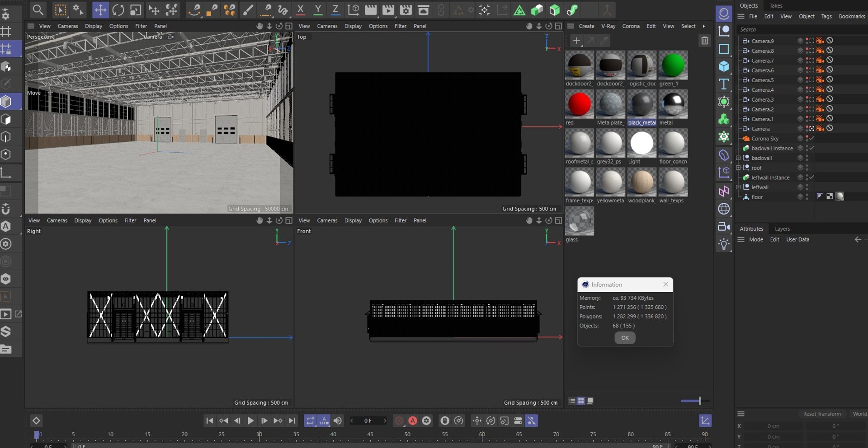868x448 pixels.
Task: Toggle visibility dots for floor object
Action: [807, 197]
